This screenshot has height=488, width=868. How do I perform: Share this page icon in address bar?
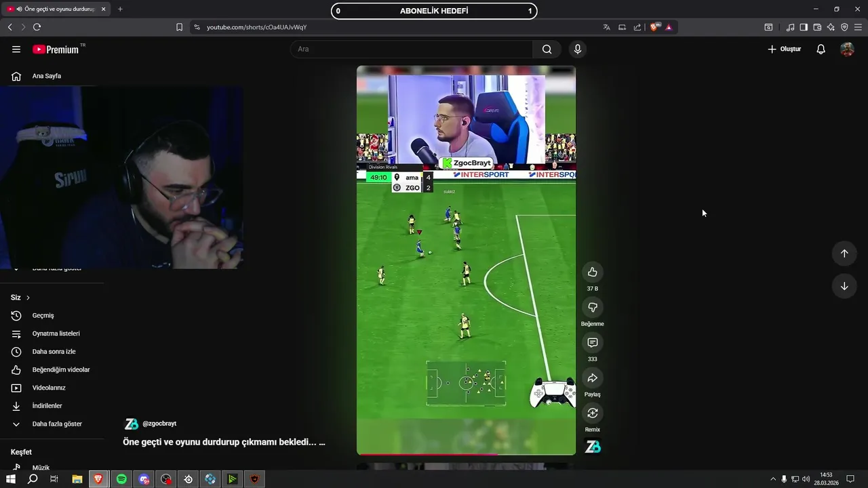click(x=637, y=27)
